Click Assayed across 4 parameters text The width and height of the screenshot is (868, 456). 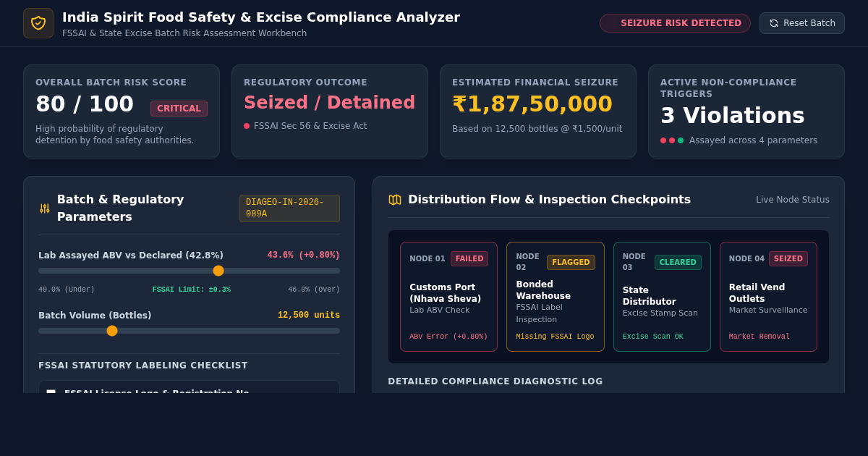coord(753,140)
